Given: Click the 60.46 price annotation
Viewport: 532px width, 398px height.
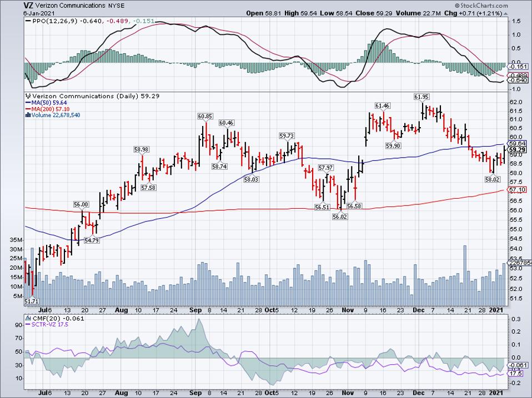Looking at the screenshot, I should [x=227, y=123].
